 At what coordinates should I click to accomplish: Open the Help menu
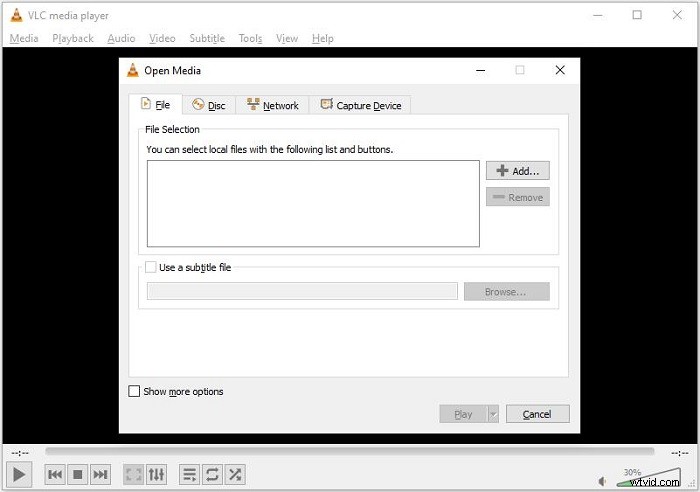click(323, 38)
